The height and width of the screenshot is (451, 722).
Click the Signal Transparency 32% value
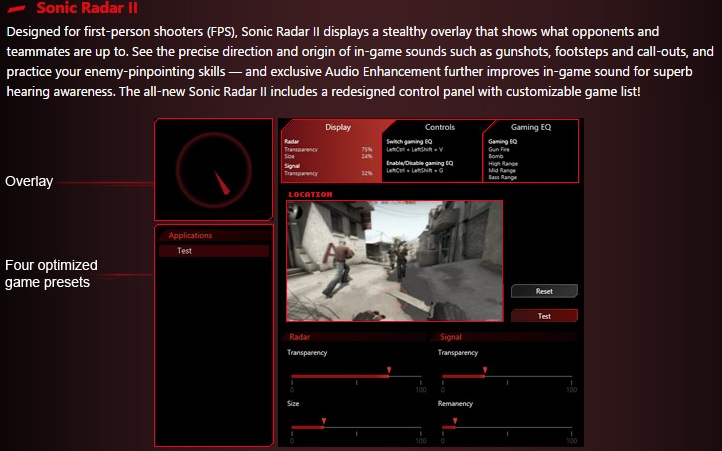pos(367,173)
